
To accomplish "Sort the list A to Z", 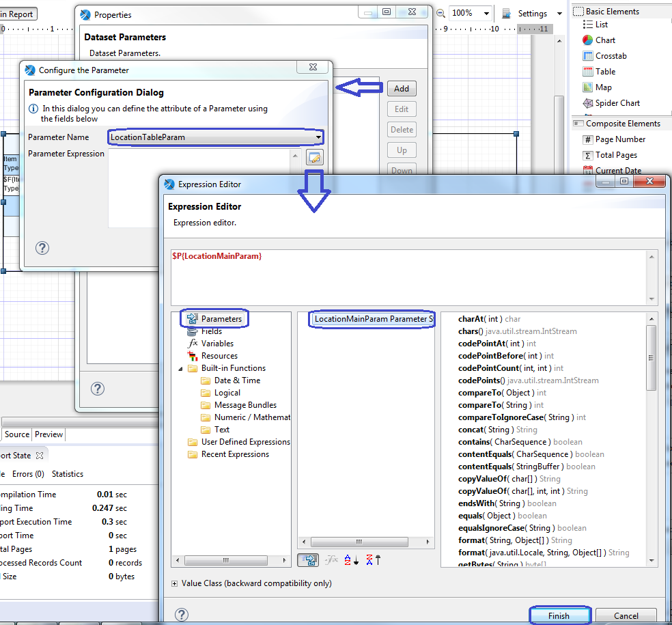I will click(351, 560).
